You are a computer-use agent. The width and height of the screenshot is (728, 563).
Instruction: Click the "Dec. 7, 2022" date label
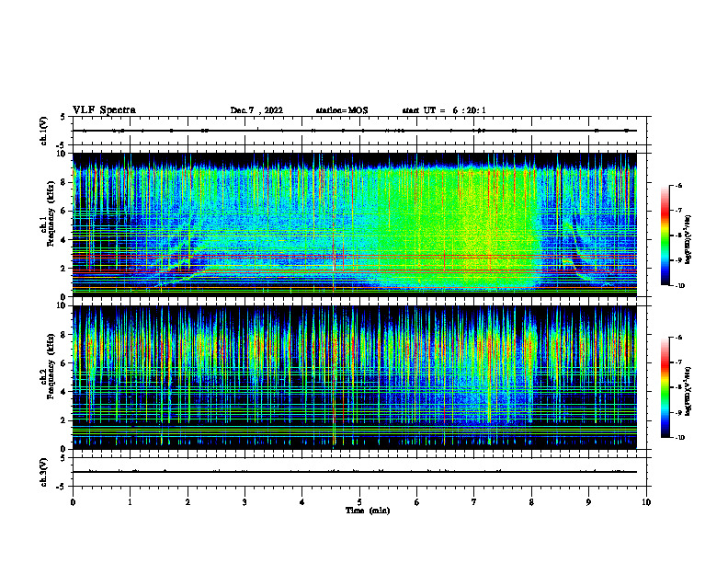pyautogui.click(x=256, y=110)
